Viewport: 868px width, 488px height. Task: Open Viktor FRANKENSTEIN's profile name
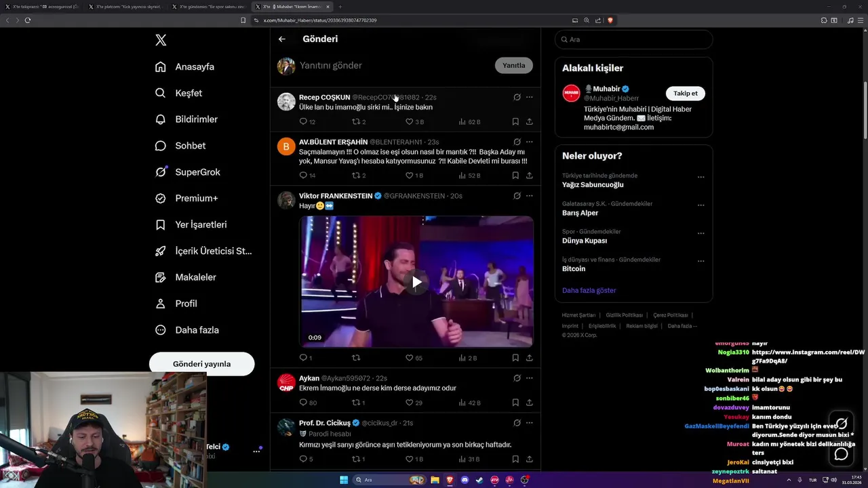coord(336,196)
